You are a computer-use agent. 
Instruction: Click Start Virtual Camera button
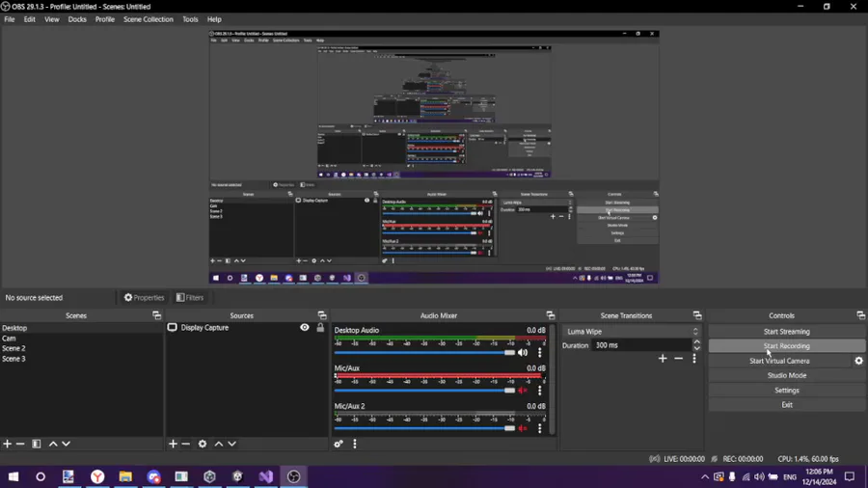pos(779,361)
